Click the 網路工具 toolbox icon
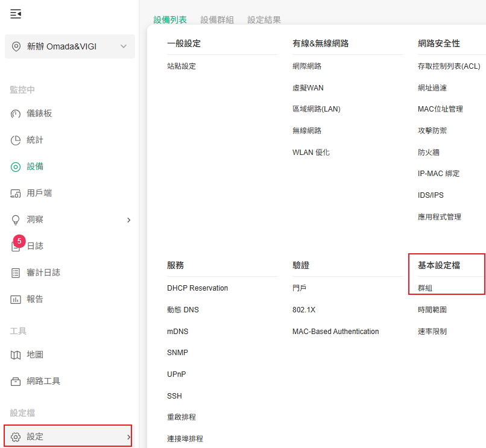The height and width of the screenshot is (448, 486). 16,381
